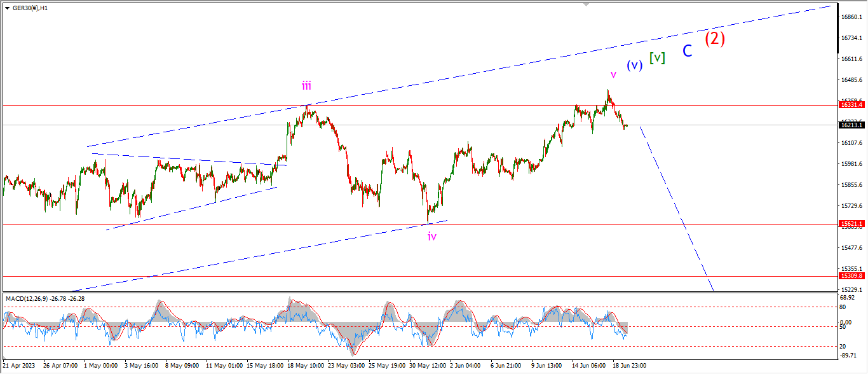Click the red 15621.1 price tag

(851, 224)
